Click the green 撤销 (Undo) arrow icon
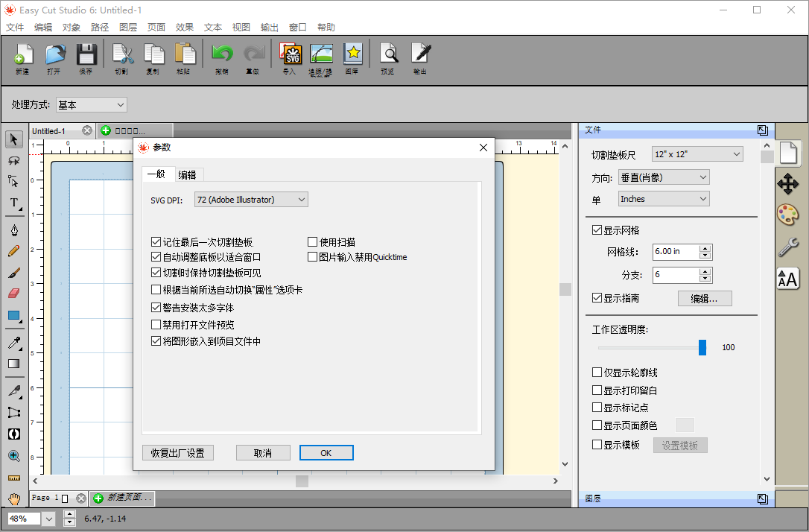 [x=223, y=54]
